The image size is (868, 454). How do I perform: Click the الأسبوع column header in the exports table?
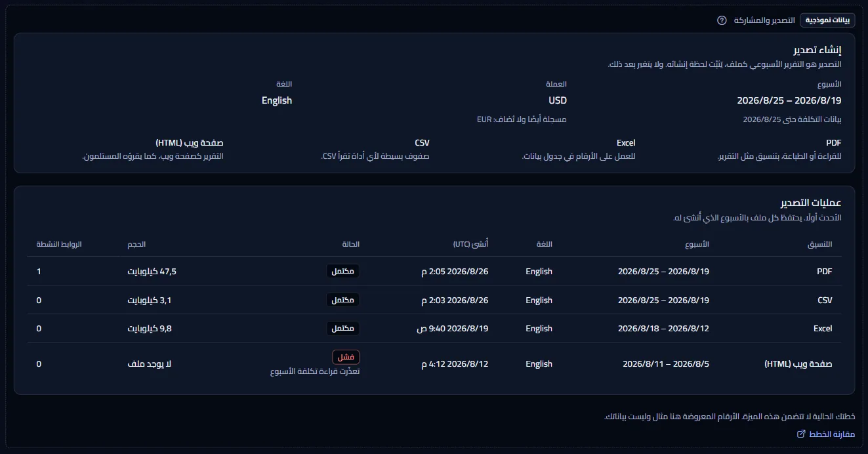[x=697, y=244]
